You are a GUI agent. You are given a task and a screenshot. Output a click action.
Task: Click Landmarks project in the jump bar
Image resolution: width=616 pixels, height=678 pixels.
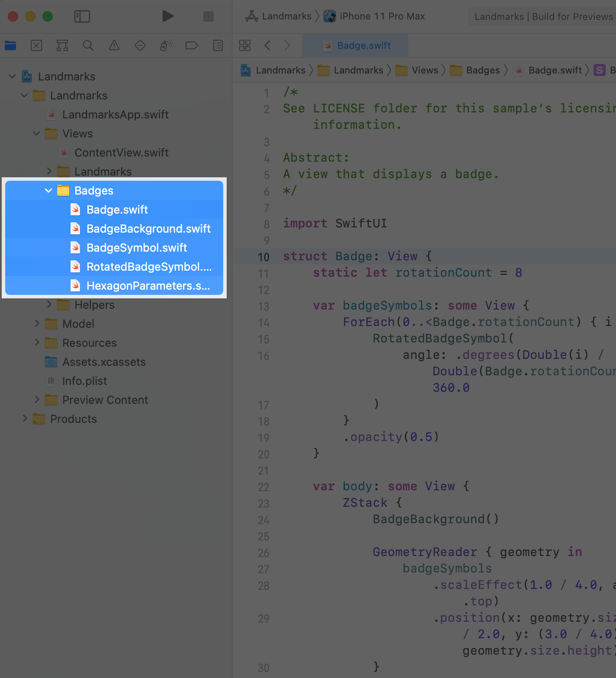click(x=273, y=70)
